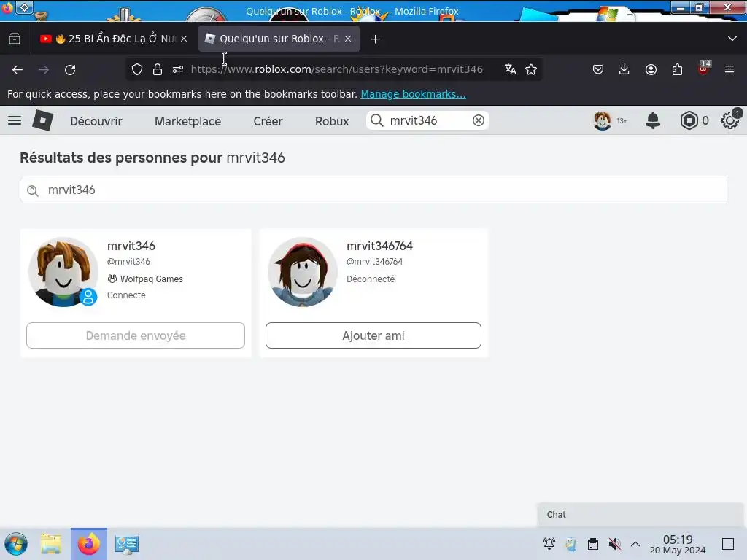
Task: Open mrvit346764 avatar thumbnail
Action: (x=303, y=272)
